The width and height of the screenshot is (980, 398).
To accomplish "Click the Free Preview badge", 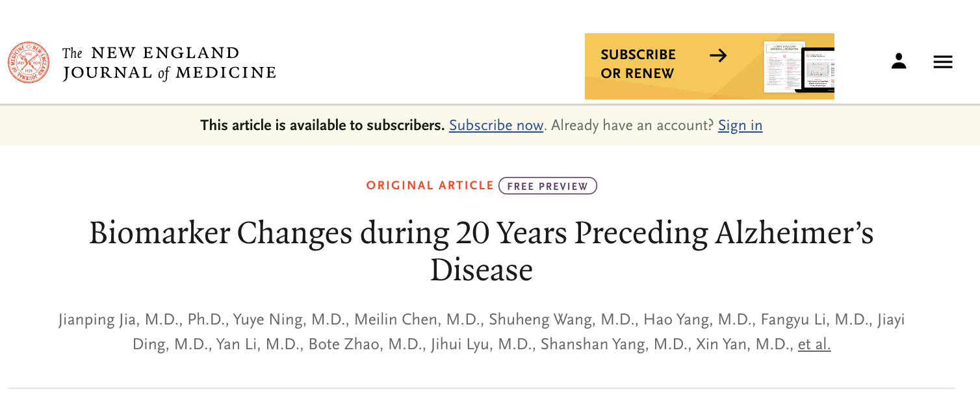I will pyautogui.click(x=548, y=186).
